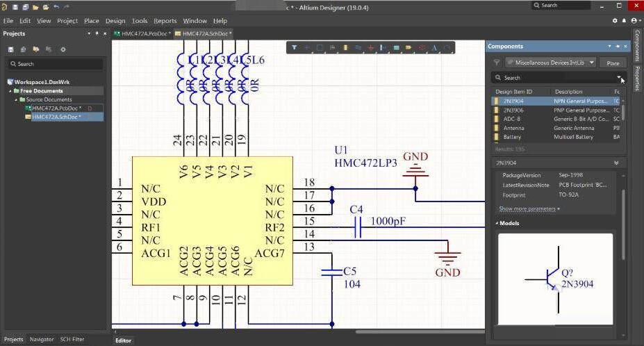
Task: Open the Design menu
Action: [115, 21]
